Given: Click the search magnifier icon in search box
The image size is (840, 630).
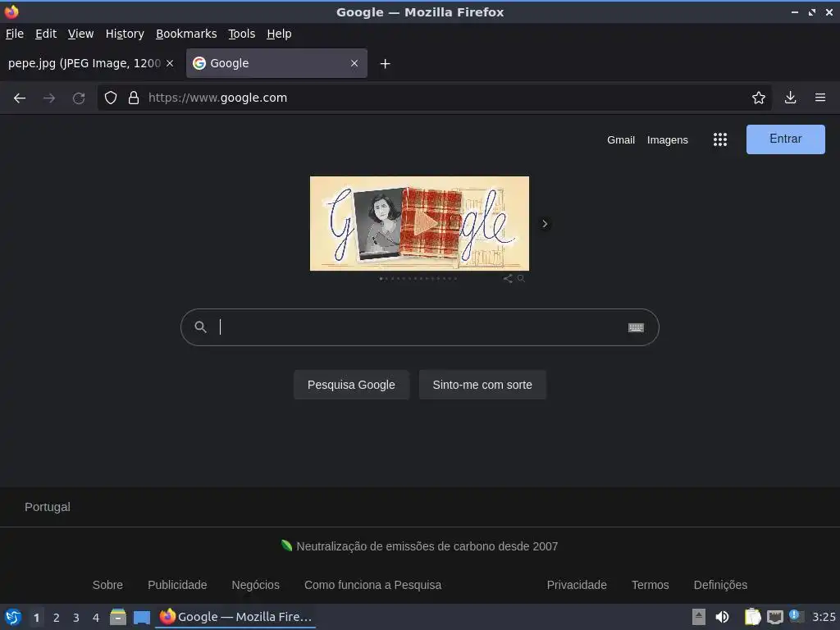Looking at the screenshot, I should point(200,326).
